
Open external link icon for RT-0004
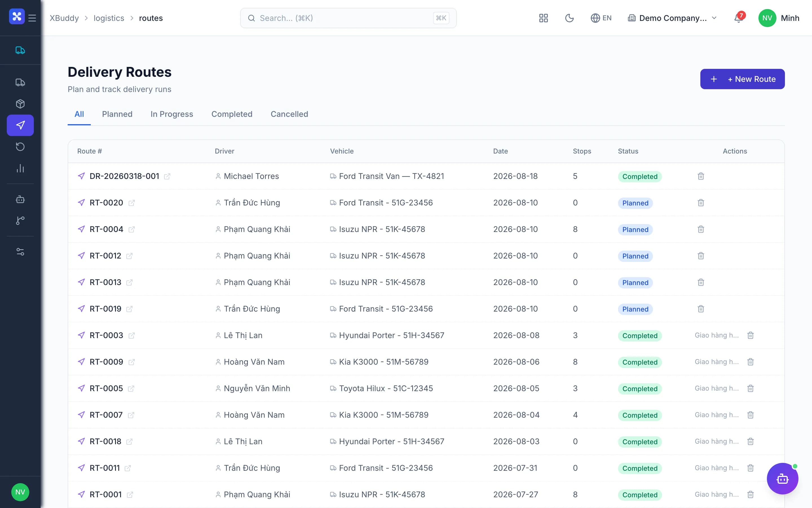(132, 229)
